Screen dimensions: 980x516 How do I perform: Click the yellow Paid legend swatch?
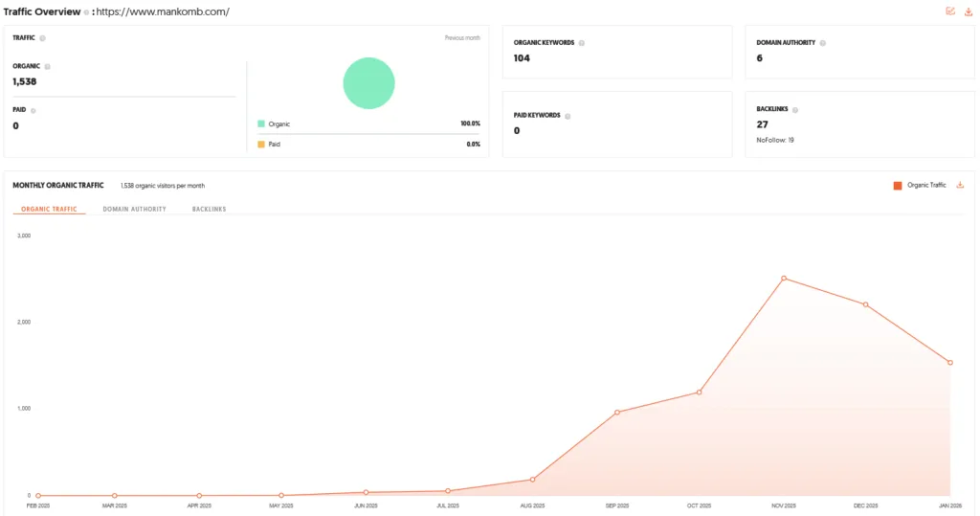point(261,145)
